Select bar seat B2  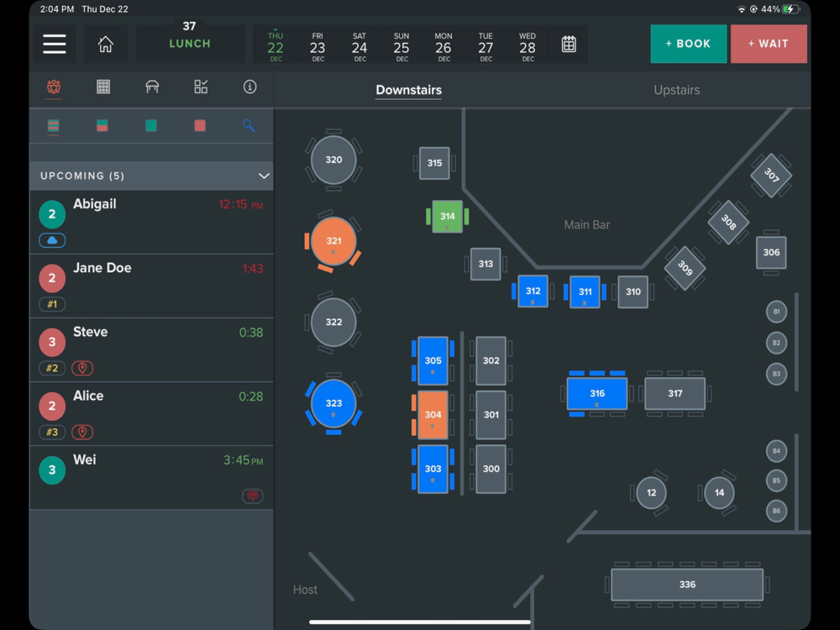tap(776, 343)
